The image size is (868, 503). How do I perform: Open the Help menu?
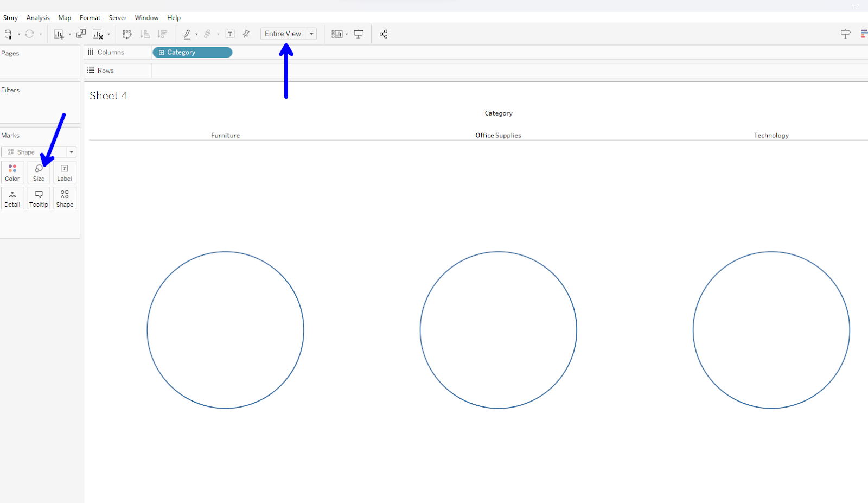(174, 18)
